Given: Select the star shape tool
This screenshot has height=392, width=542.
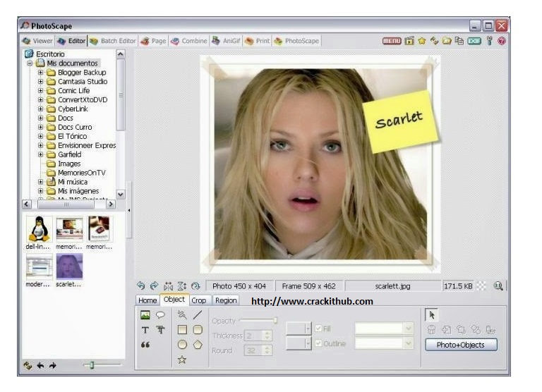Looking at the screenshot, I should tap(182, 360).
